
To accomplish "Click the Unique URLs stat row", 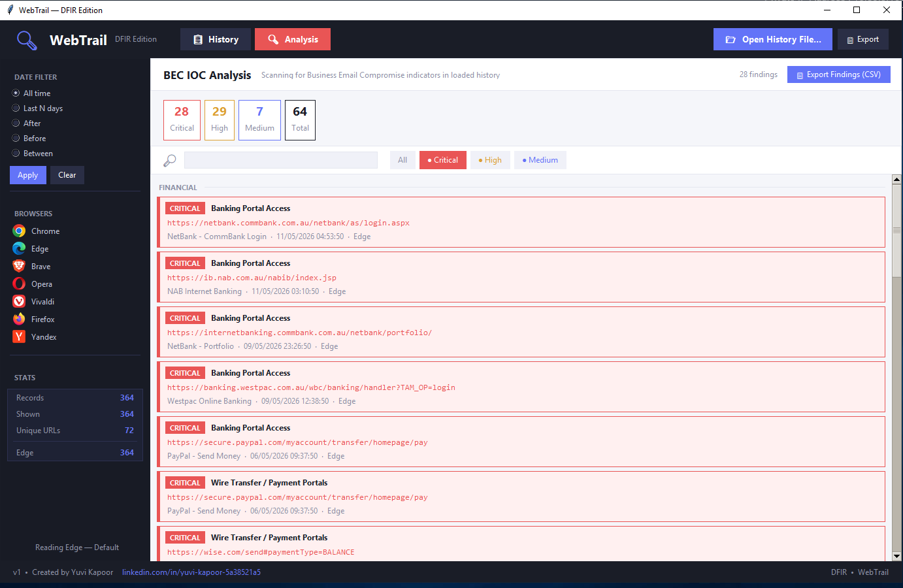I will click(75, 431).
